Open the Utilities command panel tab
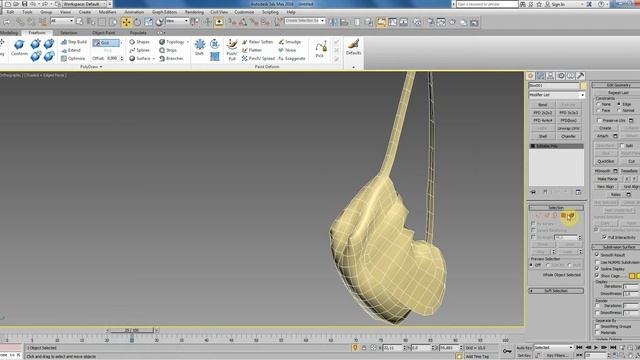The height and width of the screenshot is (360, 640). click(x=580, y=76)
